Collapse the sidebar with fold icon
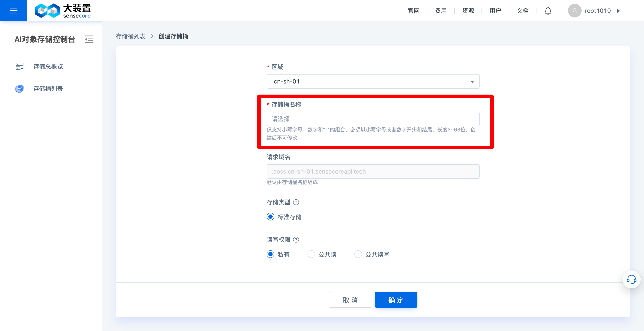644x331 pixels. tap(89, 39)
